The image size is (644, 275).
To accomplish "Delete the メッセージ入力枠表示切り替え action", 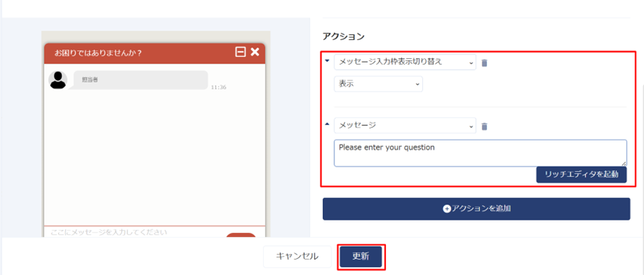I will click(484, 63).
